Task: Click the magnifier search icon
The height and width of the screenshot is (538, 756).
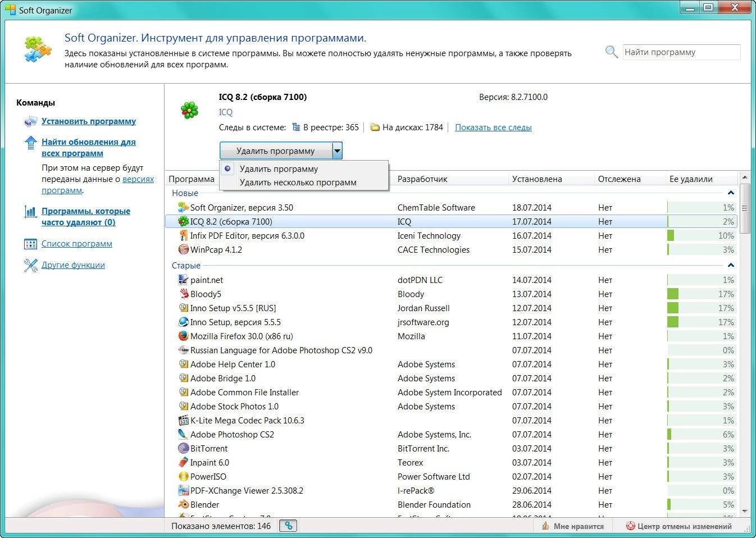Action: pos(611,52)
